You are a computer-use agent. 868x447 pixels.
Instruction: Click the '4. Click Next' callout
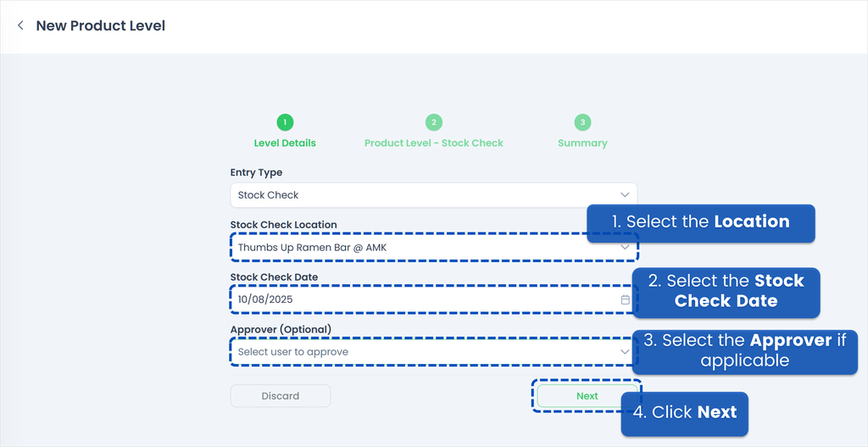click(685, 413)
